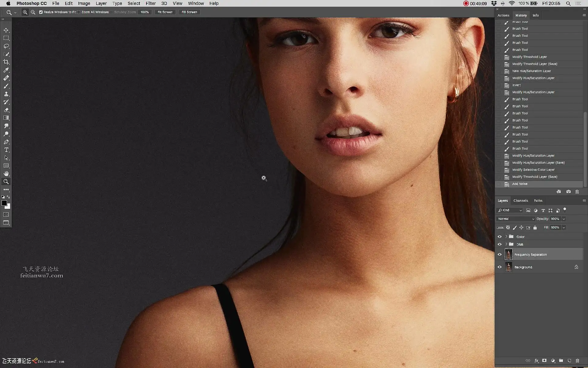Toggle Resize Windows to Fit checkbox
This screenshot has width=588, height=368.
(x=41, y=12)
